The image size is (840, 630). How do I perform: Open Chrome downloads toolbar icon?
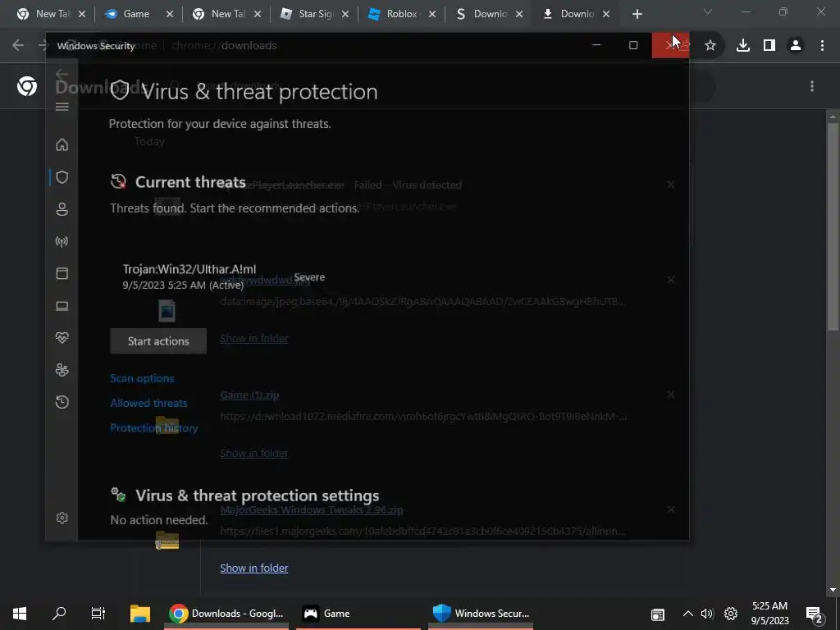743,46
